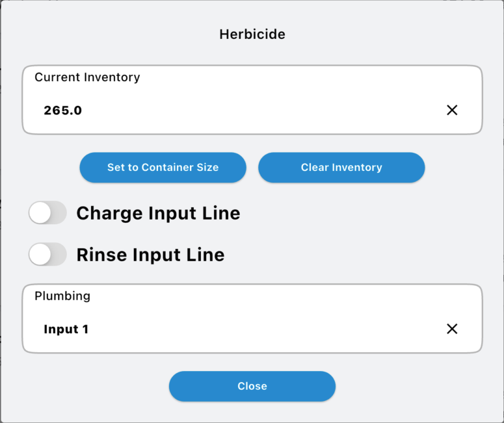The image size is (504, 423).
Task: Select the Input 1 plumbing value
Action: coord(66,329)
